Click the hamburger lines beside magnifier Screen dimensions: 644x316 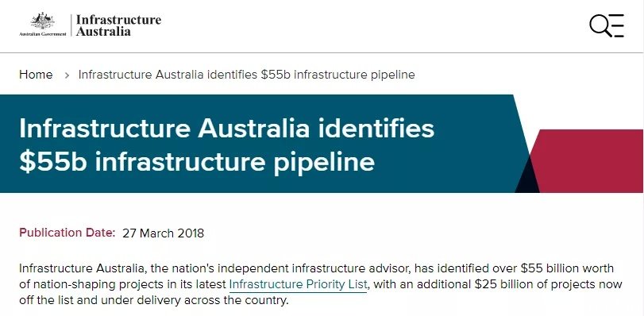point(616,25)
